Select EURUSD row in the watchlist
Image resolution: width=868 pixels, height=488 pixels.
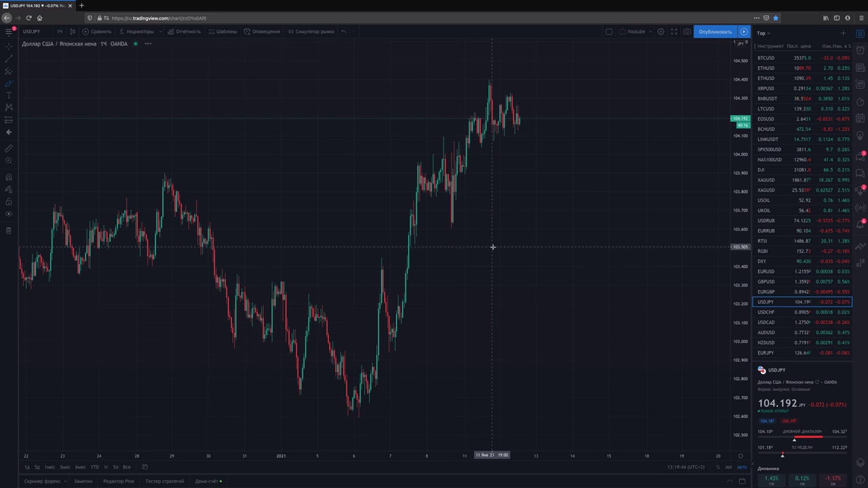pyautogui.click(x=802, y=271)
